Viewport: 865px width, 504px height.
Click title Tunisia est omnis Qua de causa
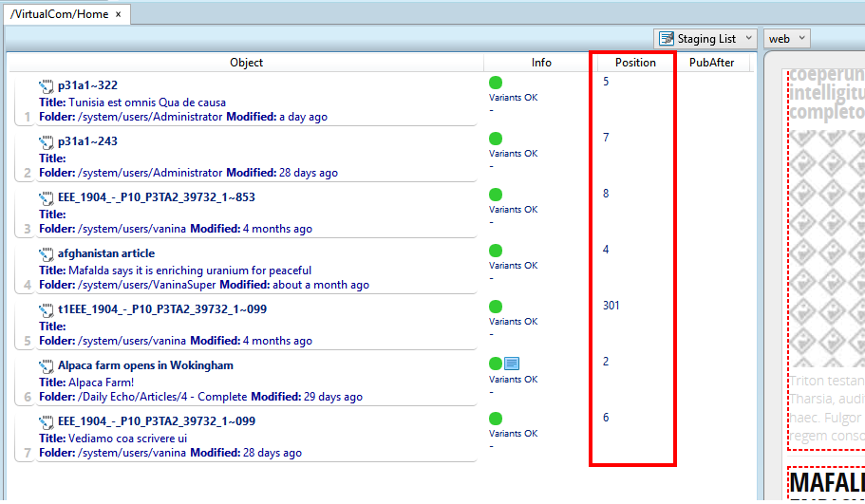click(x=147, y=103)
